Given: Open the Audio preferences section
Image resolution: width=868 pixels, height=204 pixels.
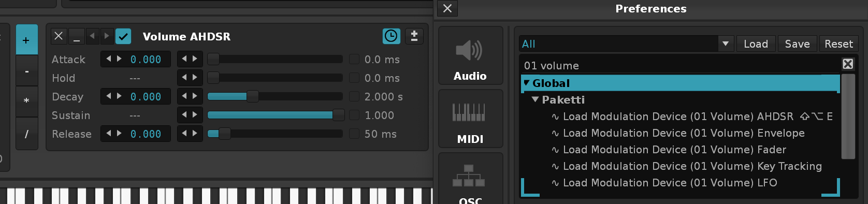Looking at the screenshot, I should pyautogui.click(x=470, y=55).
